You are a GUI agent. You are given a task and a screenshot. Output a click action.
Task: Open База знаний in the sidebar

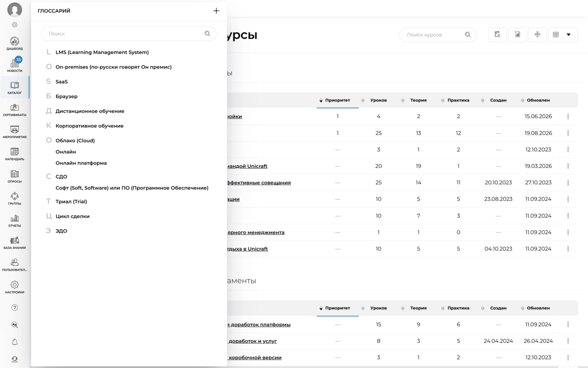[x=14, y=243]
